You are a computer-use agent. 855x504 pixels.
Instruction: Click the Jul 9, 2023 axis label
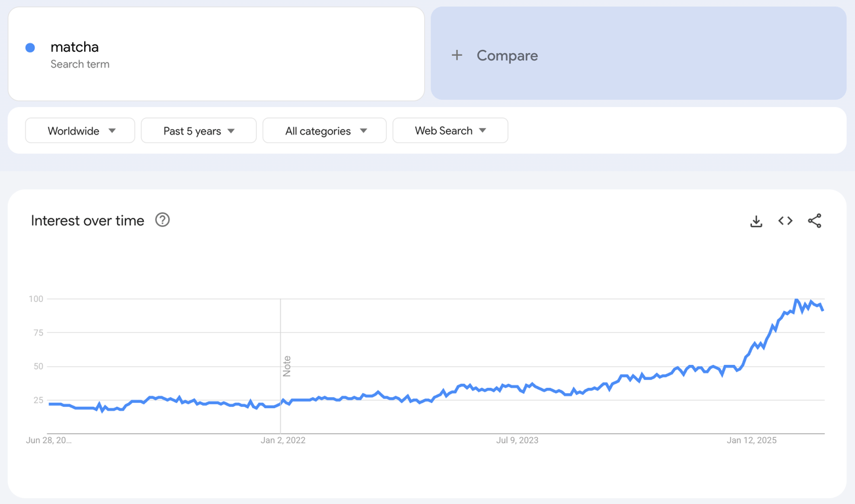point(517,440)
